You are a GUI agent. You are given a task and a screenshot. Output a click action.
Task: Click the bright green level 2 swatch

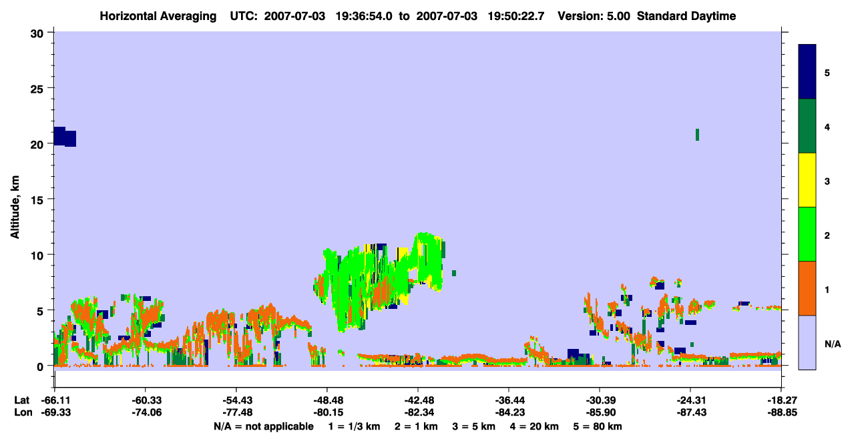pyautogui.click(x=807, y=234)
